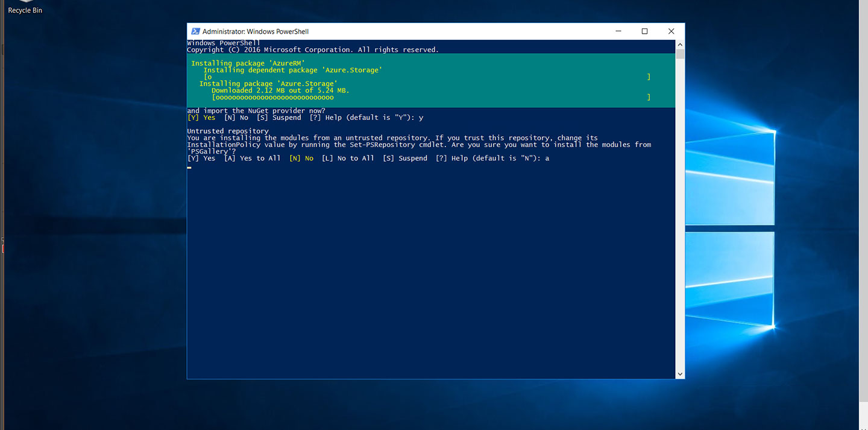Viewport: 868px width, 430px height.
Task: Click the AzureRM dependent package progress bar
Action: tap(427, 77)
